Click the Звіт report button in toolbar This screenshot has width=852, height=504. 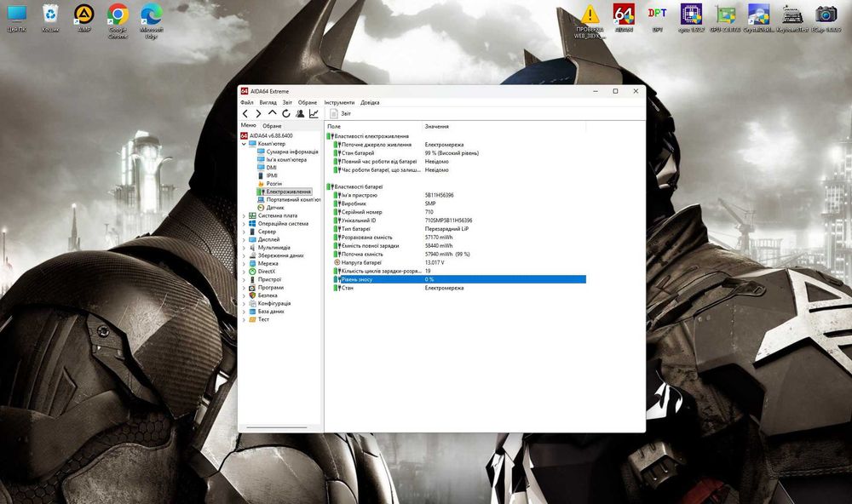tap(341, 113)
